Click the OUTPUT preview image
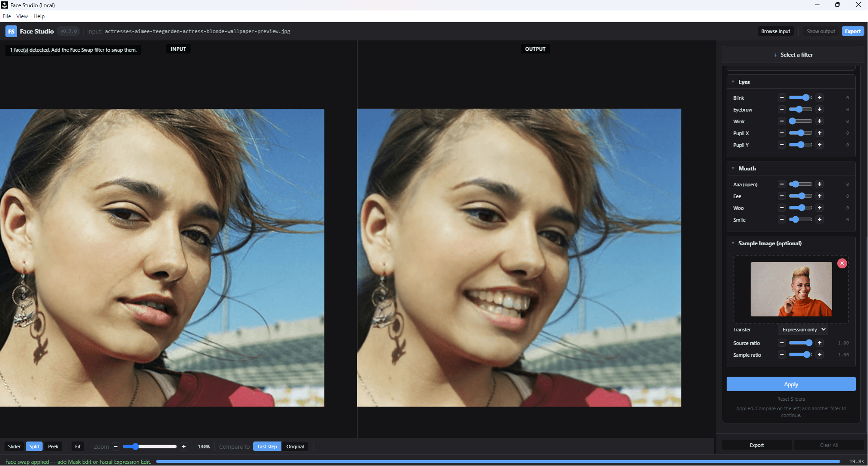 click(519, 257)
